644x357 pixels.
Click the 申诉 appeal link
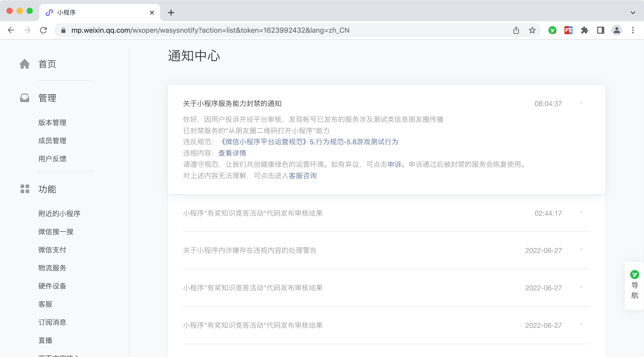[x=394, y=164]
